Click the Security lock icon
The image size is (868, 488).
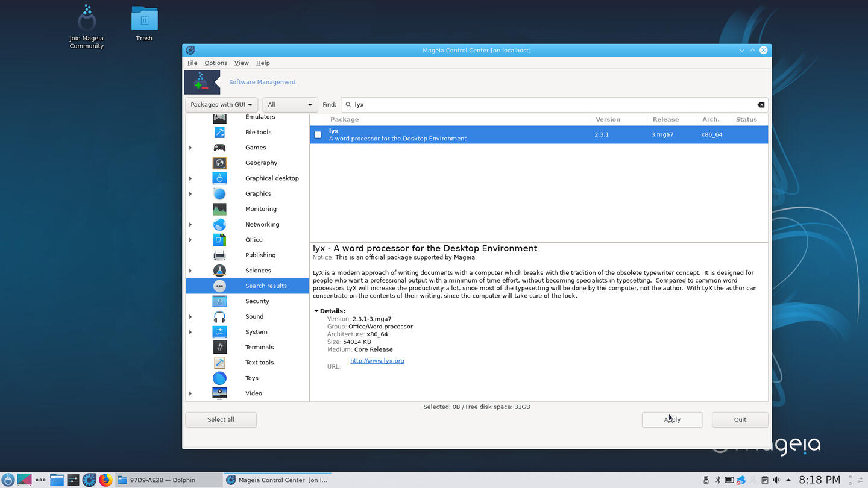click(219, 301)
